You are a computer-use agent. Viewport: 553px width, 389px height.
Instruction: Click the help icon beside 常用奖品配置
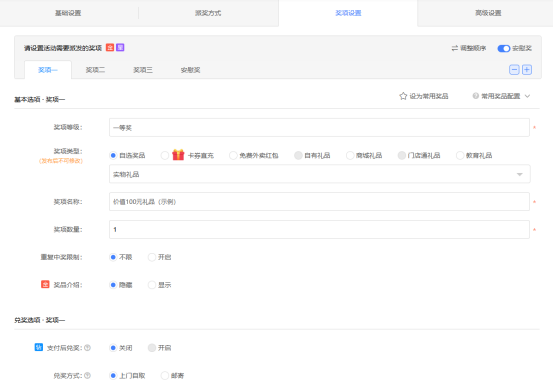coord(476,96)
